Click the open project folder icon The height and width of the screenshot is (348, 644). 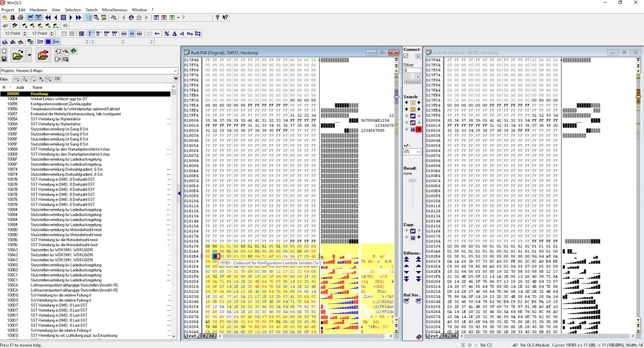tap(18, 55)
